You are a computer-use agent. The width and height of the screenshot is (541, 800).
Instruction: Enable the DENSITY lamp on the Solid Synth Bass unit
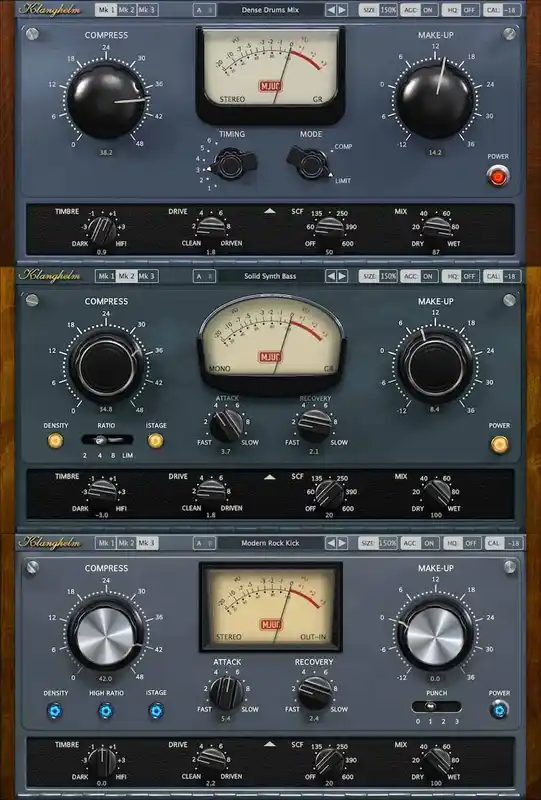tap(55, 440)
